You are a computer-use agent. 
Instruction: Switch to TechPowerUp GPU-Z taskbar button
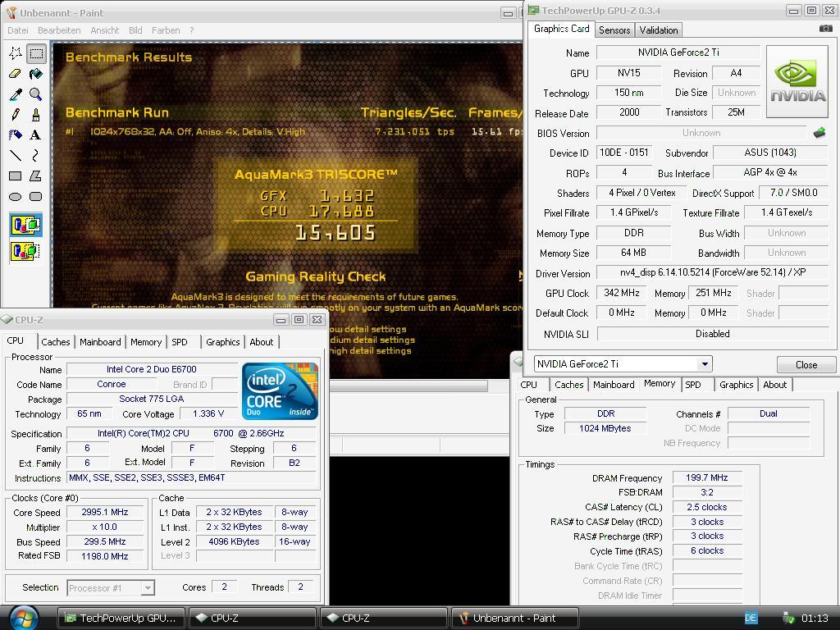[121, 618]
